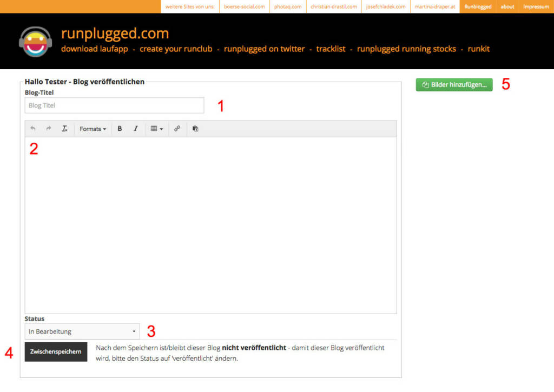The image size is (554, 392).
Task: Open the runplugged on twitter link
Action: (x=264, y=49)
